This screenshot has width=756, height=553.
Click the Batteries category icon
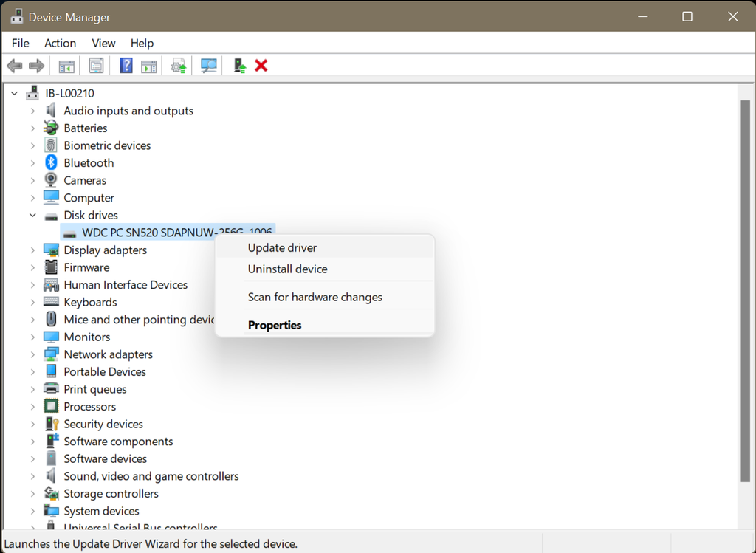[x=51, y=128]
